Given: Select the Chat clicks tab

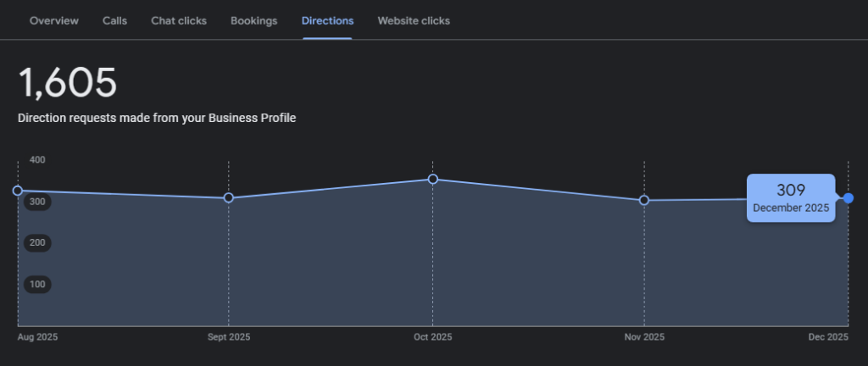Looking at the screenshot, I should coord(179,20).
